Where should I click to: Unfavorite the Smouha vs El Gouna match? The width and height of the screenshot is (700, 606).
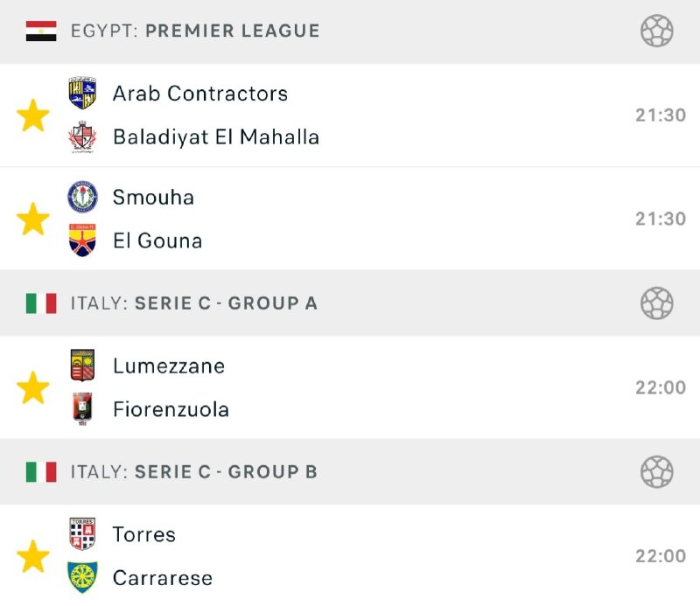32,219
